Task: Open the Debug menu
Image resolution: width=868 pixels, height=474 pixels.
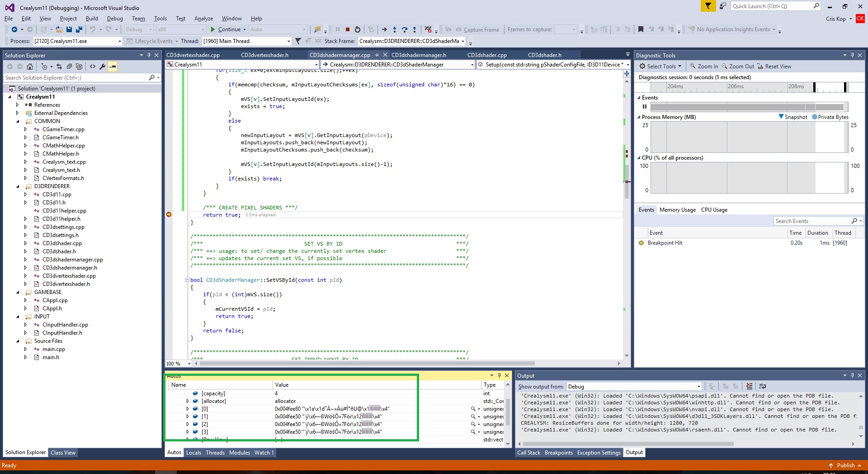Action: 115,19
